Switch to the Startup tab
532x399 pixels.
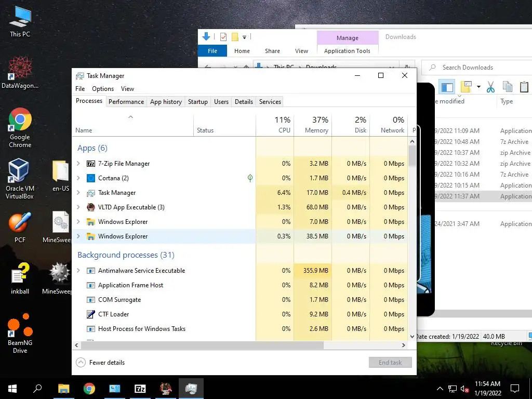[x=198, y=102]
